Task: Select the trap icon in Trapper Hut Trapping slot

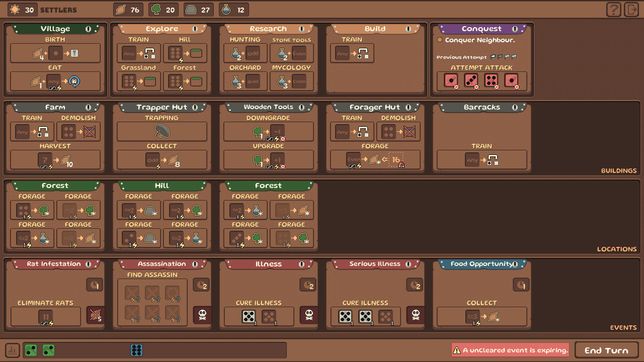Action: 162,131
